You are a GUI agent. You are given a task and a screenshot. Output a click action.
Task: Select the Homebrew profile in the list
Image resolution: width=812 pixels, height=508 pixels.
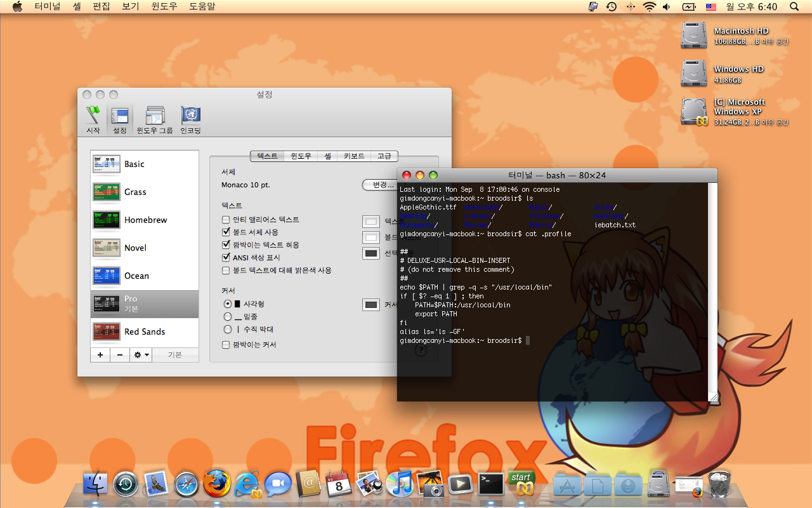(145, 220)
